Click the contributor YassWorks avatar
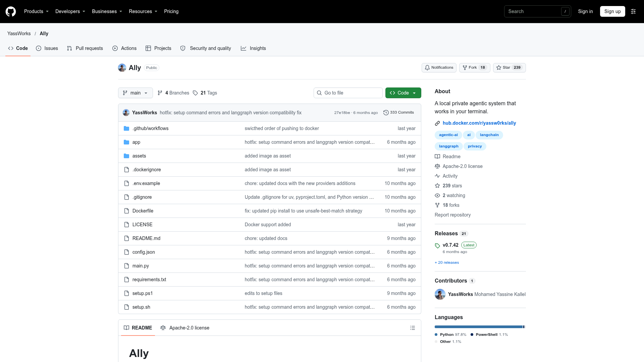Viewport: 644px width, 362px height. tap(440, 294)
